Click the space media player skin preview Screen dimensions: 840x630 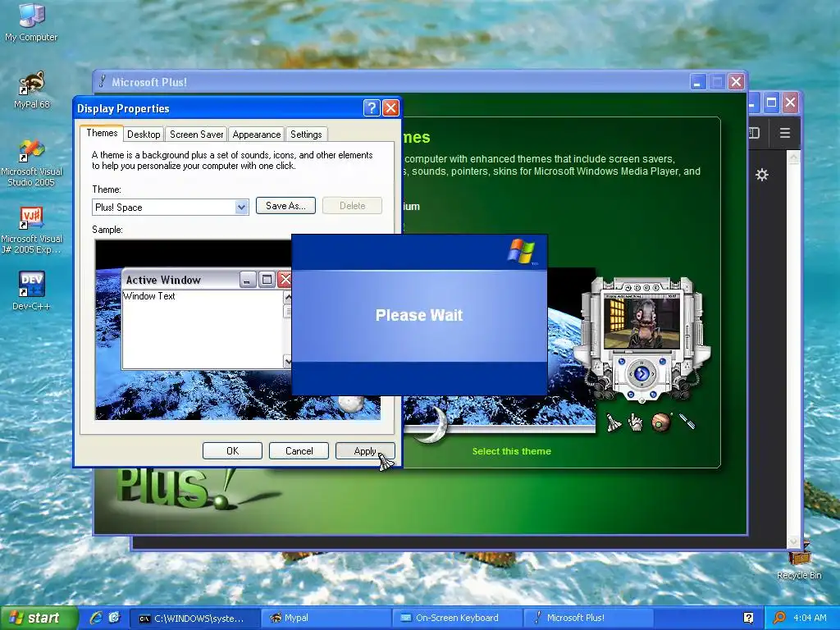(641, 339)
